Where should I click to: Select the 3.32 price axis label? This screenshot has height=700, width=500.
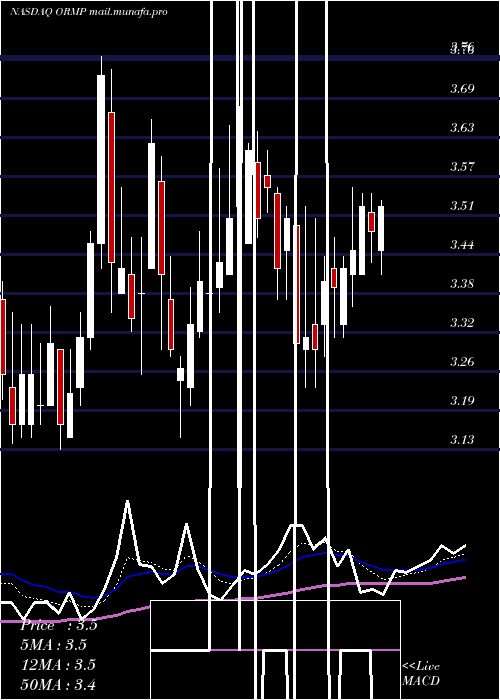pyautogui.click(x=462, y=322)
